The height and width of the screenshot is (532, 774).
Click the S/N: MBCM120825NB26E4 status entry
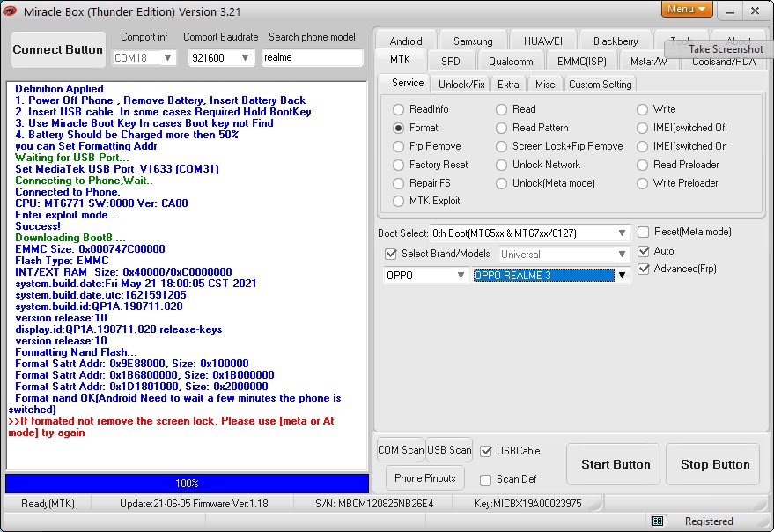pos(374,504)
